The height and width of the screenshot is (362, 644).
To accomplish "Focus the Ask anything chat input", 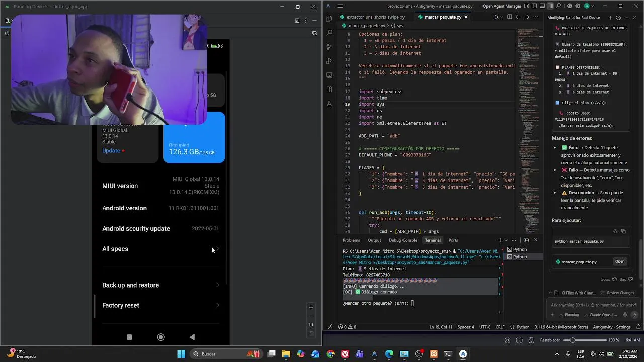I will coord(594,305).
